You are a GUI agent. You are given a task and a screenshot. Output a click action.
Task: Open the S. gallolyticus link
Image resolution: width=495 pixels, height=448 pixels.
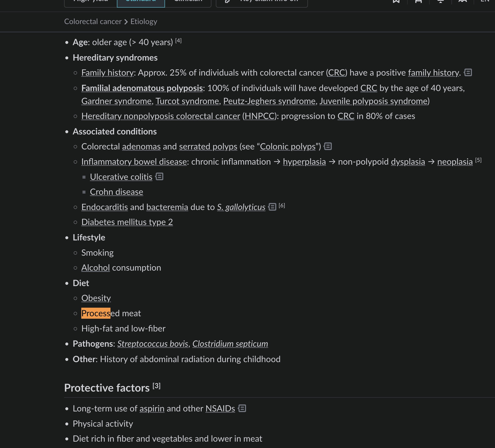pos(241,207)
